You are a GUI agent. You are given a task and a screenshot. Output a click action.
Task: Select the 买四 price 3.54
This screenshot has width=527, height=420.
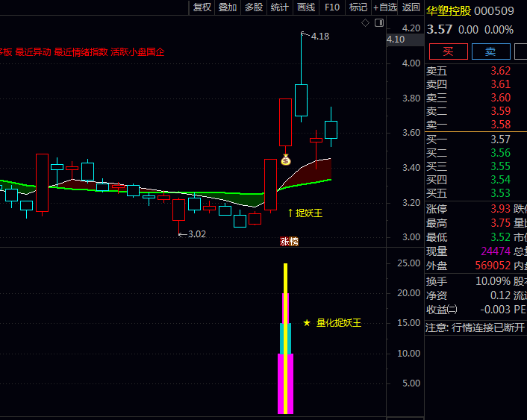(500, 180)
